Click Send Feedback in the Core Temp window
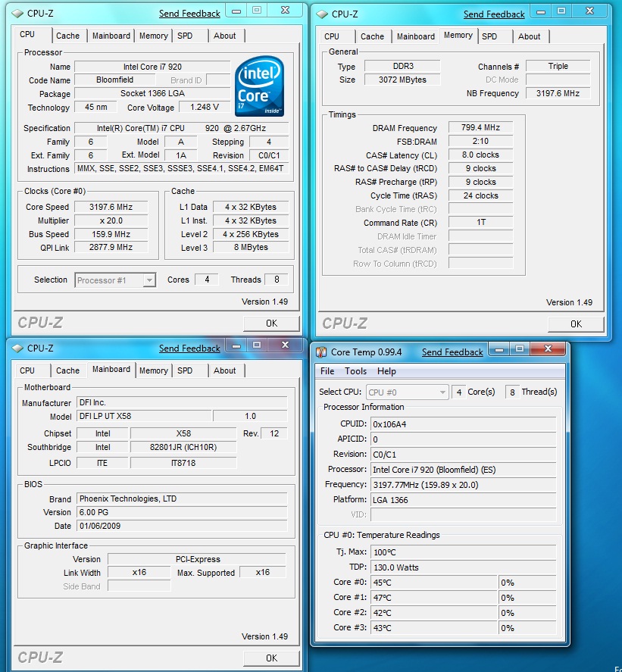622x672 pixels. [x=452, y=352]
